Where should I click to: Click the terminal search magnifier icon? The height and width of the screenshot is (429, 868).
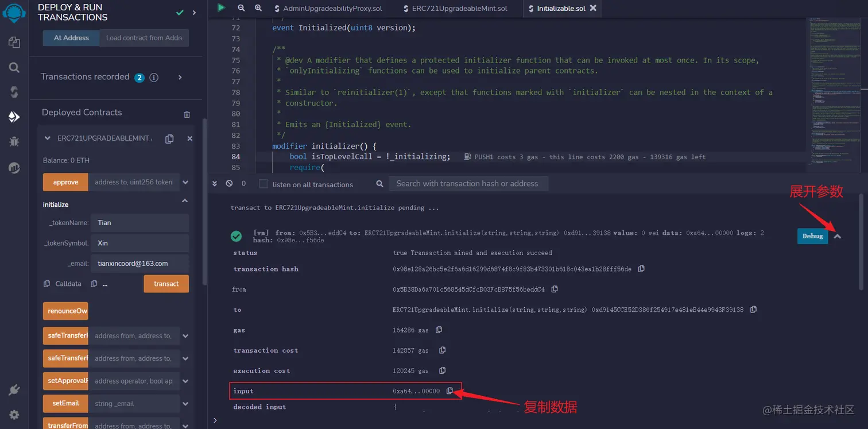[x=379, y=184]
